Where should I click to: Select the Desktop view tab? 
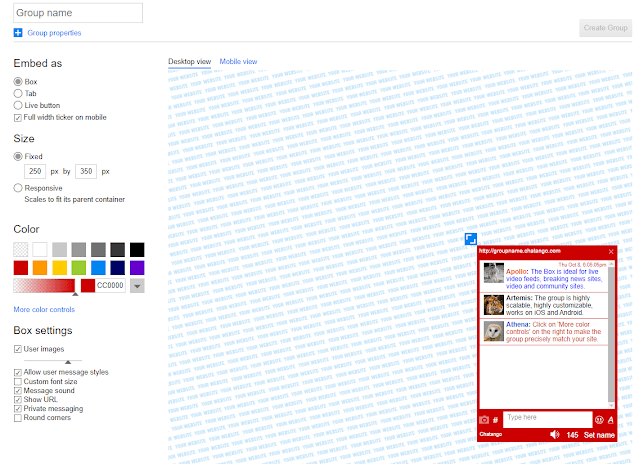point(189,62)
